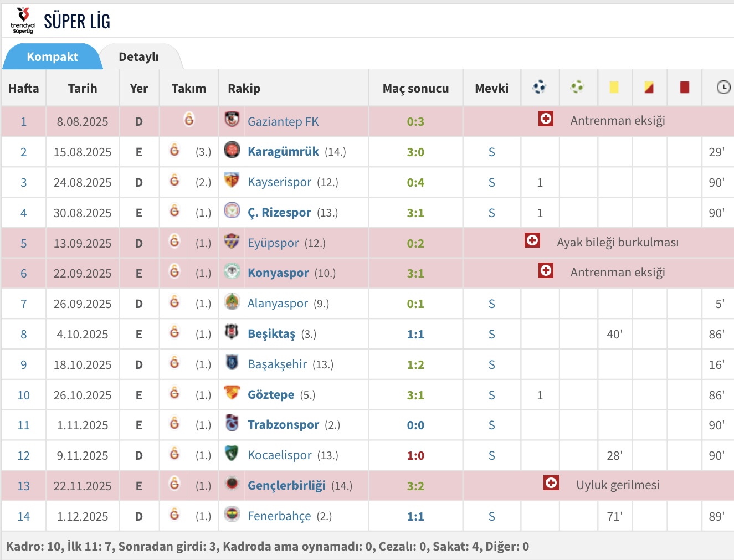734x560 pixels.
Task: Switch to the Detaylı tab
Action: coord(138,56)
